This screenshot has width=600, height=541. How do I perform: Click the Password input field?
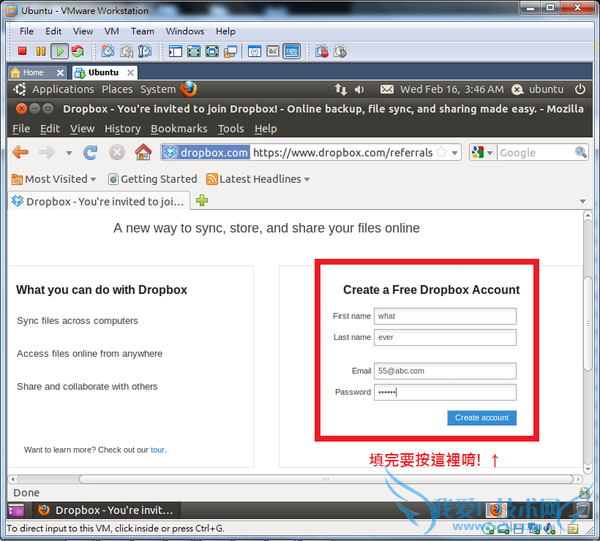tap(445, 392)
